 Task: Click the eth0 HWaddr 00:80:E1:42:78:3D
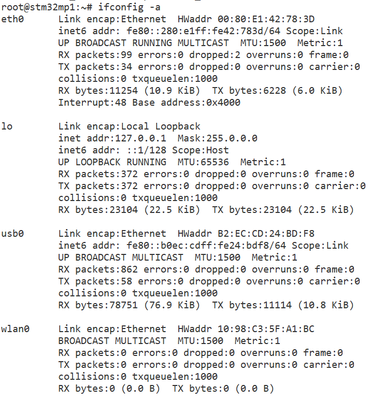click(246, 19)
